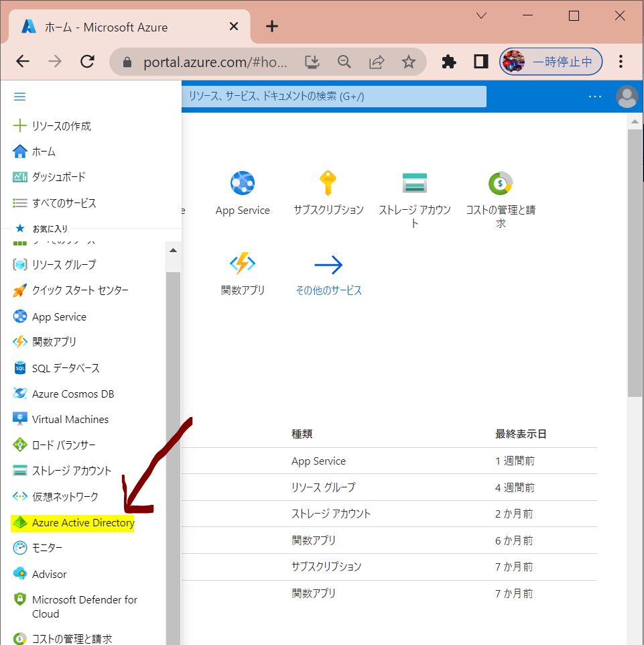Image resolution: width=644 pixels, height=645 pixels.
Task: Open the Chrome extensions puzzle icon
Action: (449, 62)
